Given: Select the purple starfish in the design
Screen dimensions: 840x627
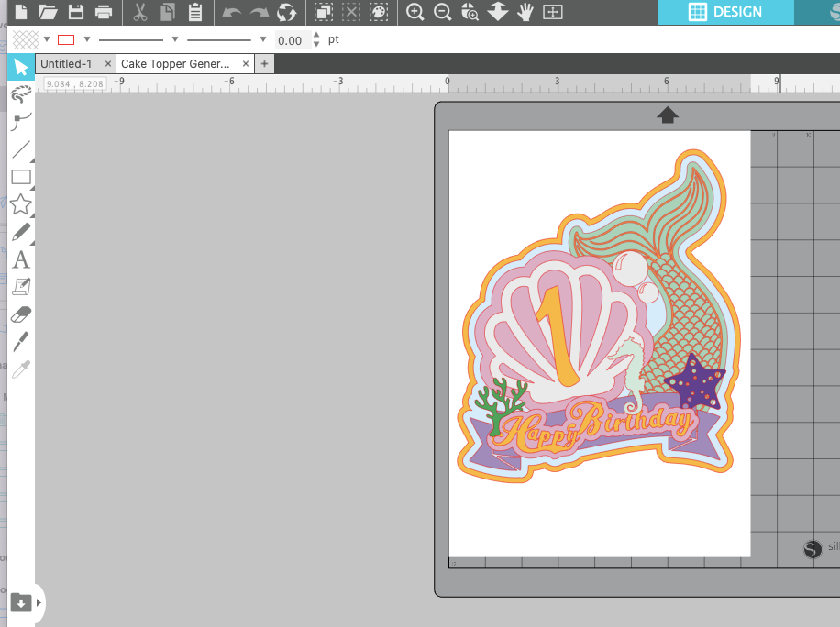Looking at the screenshot, I should pyautogui.click(x=695, y=381).
